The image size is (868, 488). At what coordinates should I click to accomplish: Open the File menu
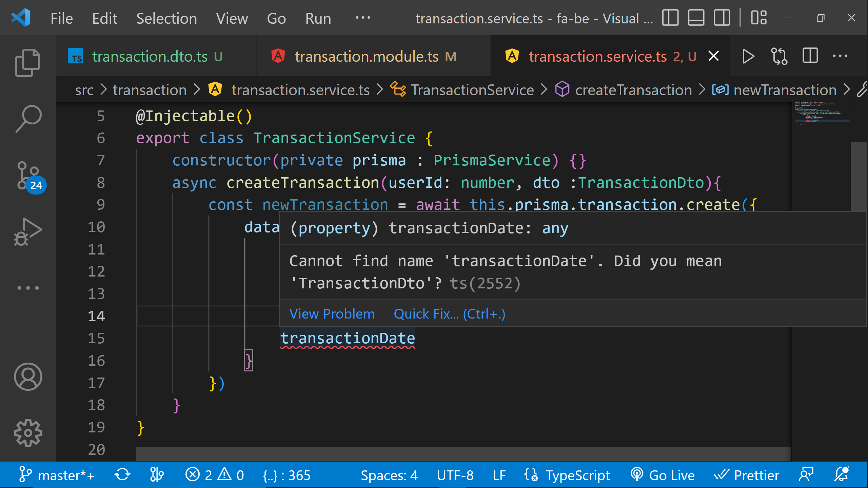tap(61, 18)
